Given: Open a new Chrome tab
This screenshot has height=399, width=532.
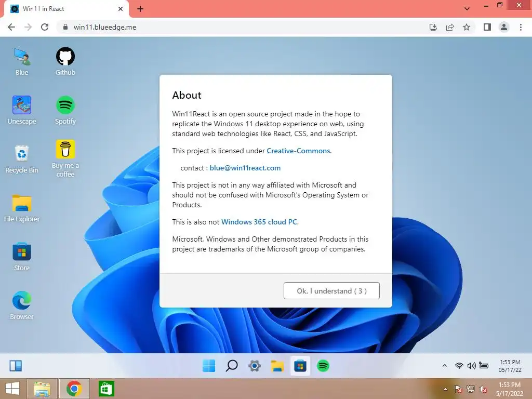Looking at the screenshot, I should (x=140, y=9).
